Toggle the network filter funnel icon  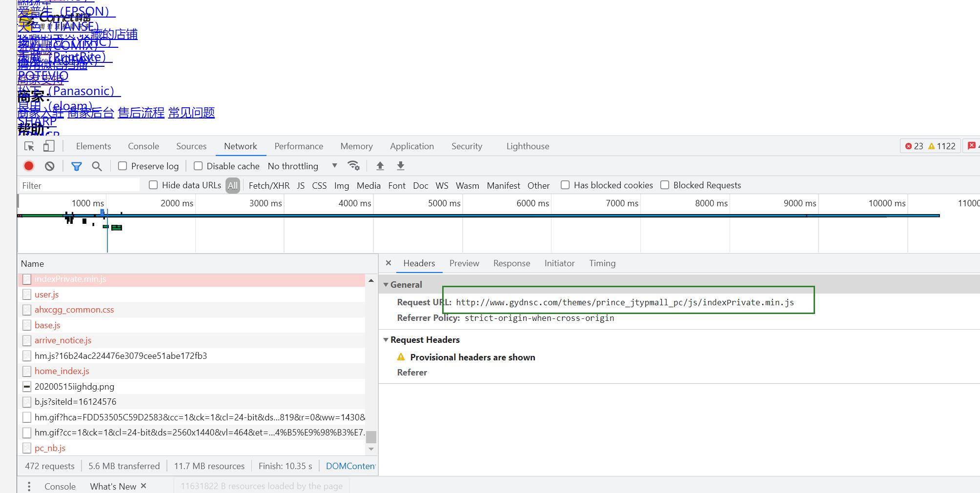click(x=77, y=166)
